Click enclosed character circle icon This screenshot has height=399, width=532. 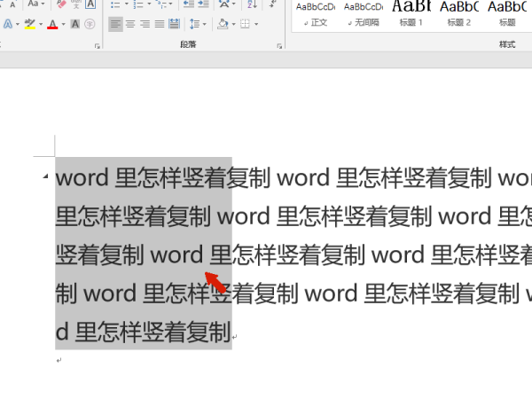(90, 24)
